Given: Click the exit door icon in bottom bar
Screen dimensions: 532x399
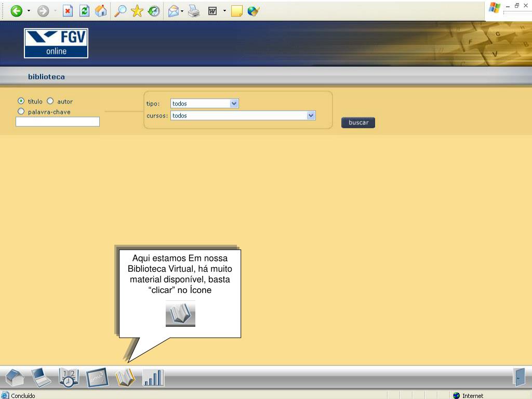Looking at the screenshot, I should click(x=519, y=377).
